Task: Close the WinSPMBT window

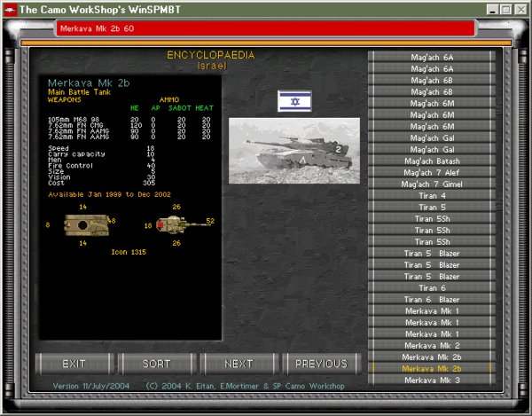Action: coord(520,8)
